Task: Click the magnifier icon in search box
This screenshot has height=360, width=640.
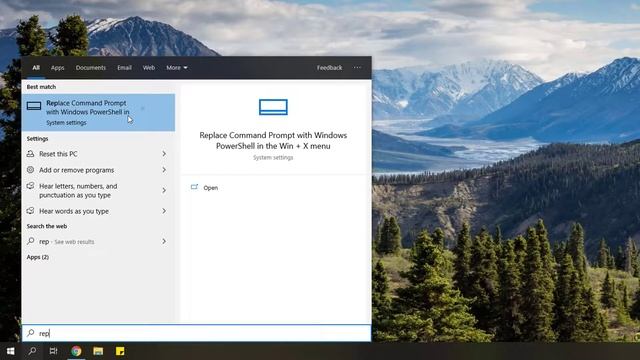Action: 31,333
